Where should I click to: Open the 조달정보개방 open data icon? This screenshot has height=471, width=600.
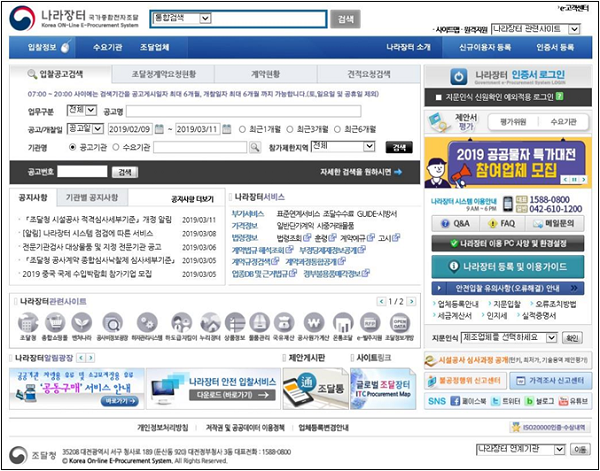(399, 323)
